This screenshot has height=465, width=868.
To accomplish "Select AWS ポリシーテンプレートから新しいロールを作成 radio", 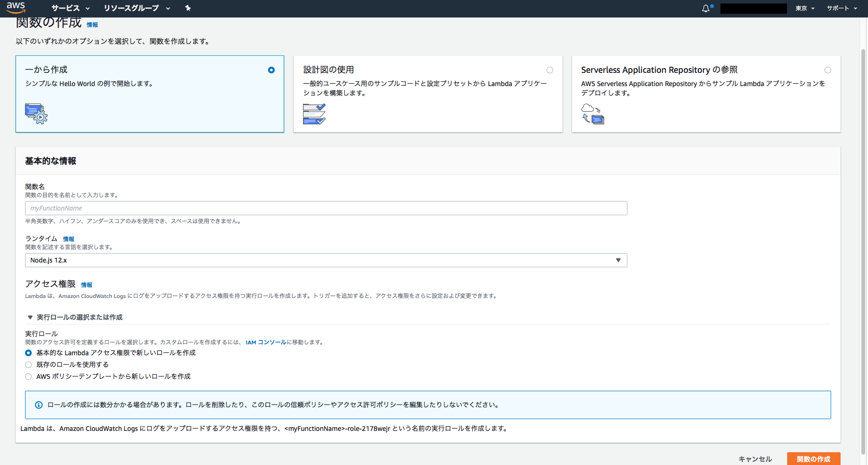I will [28, 377].
